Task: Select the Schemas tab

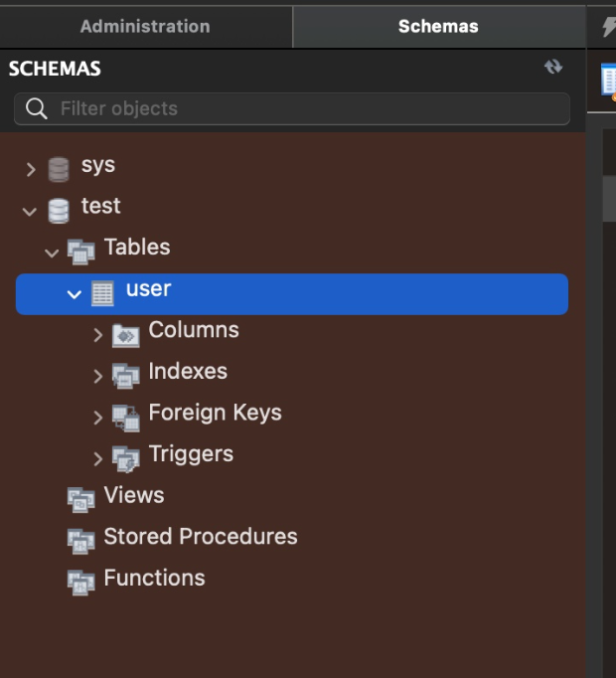Action: (438, 27)
